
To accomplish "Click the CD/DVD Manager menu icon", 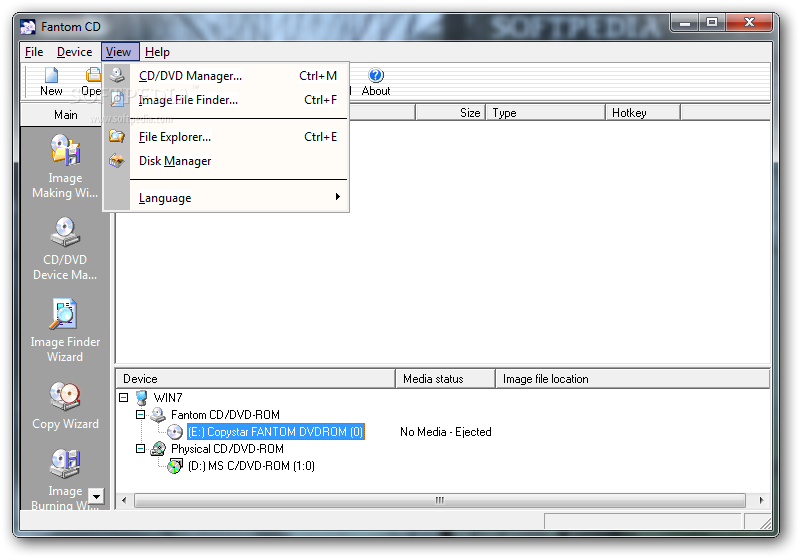I will point(117,75).
